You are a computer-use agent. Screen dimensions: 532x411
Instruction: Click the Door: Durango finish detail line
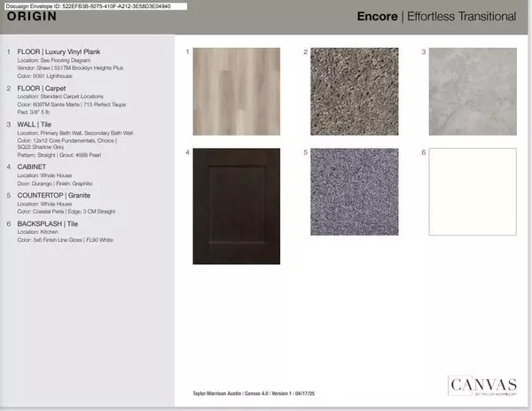pos(56,182)
